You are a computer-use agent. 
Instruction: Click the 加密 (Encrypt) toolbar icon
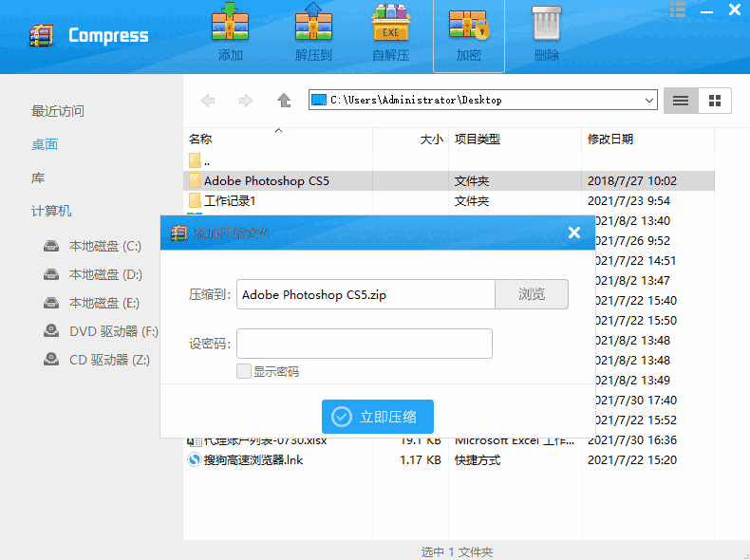[469, 23]
